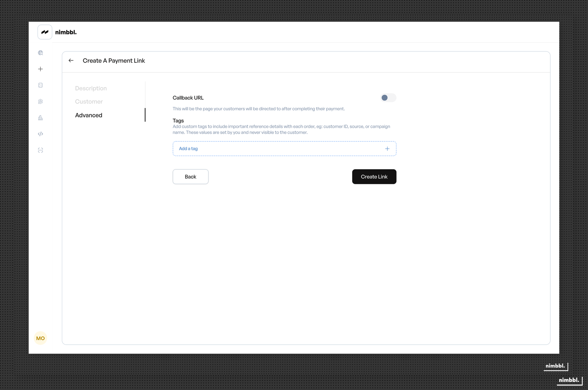
Task: Switch to the Description step
Action: [91, 88]
